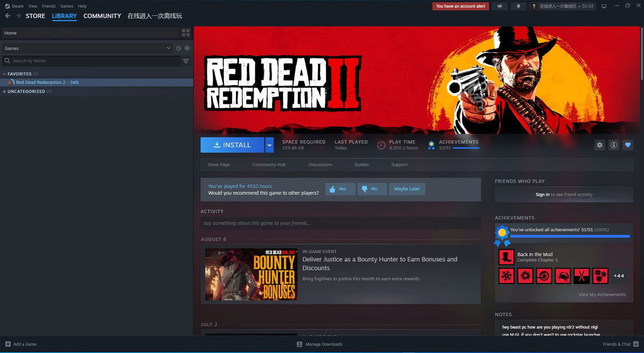
Task: Open Store Page link
Action: click(219, 165)
